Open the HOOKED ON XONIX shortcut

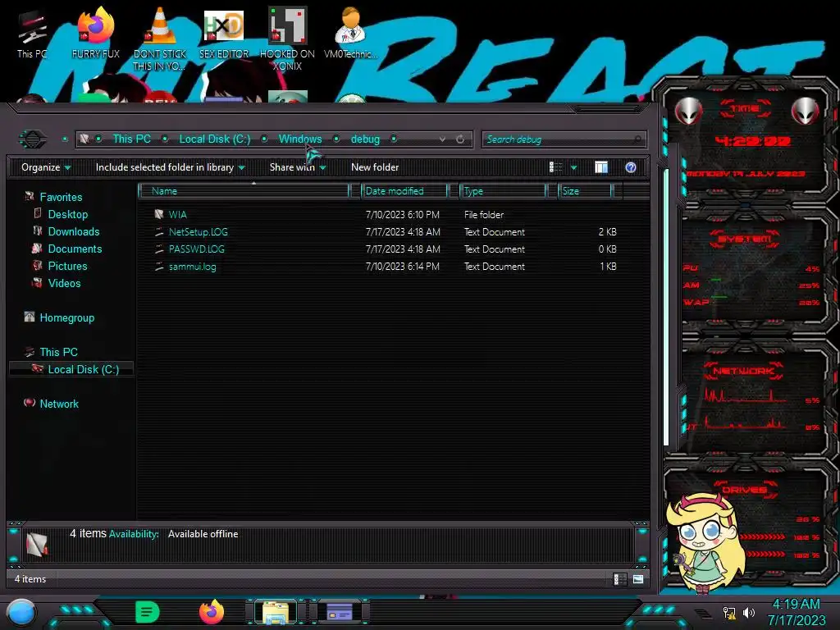[287, 39]
